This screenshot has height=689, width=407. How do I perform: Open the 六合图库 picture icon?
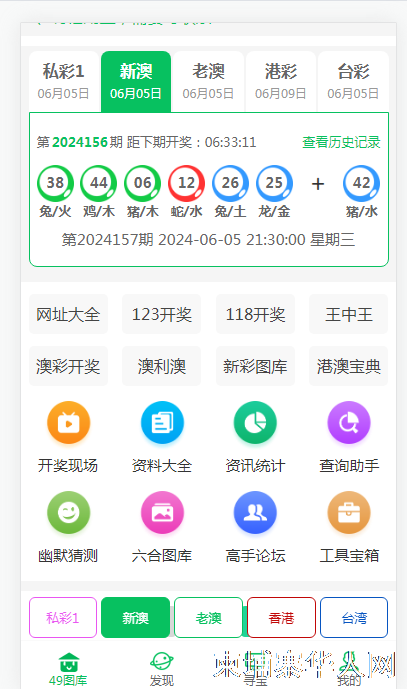[162, 512]
